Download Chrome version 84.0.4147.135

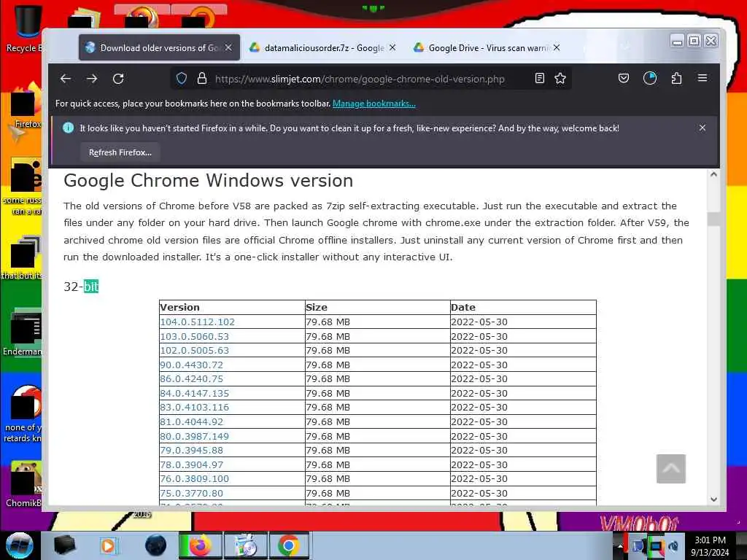(x=194, y=393)
